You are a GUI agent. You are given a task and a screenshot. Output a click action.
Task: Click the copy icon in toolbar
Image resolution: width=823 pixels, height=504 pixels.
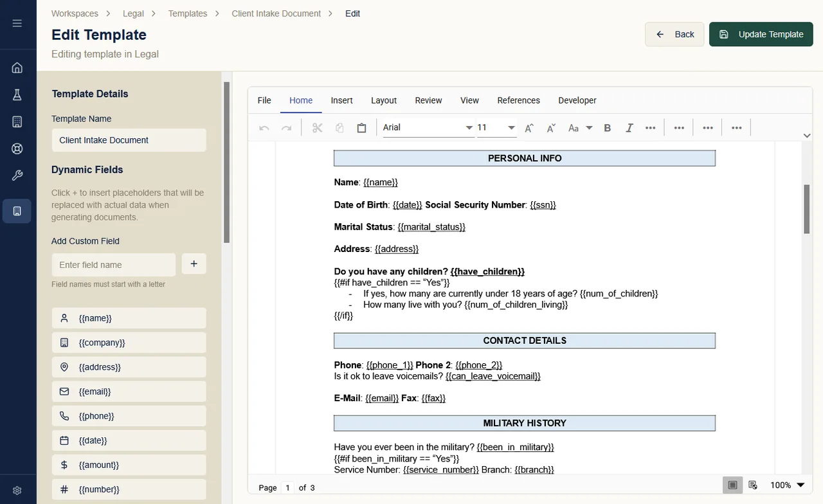[339, 128]
